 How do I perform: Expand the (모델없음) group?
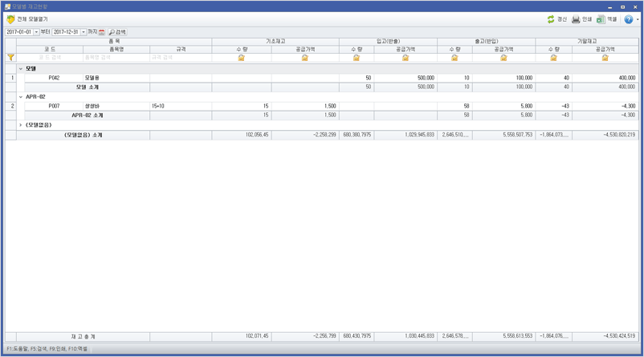pyautogui.click(x=21, y=125)
